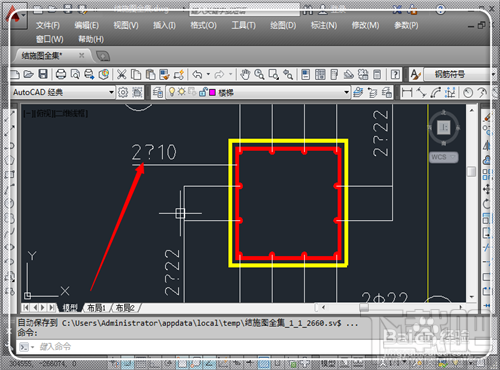Select the Linear dimension tool
The image size is (500, 370).
pos(407,92)
